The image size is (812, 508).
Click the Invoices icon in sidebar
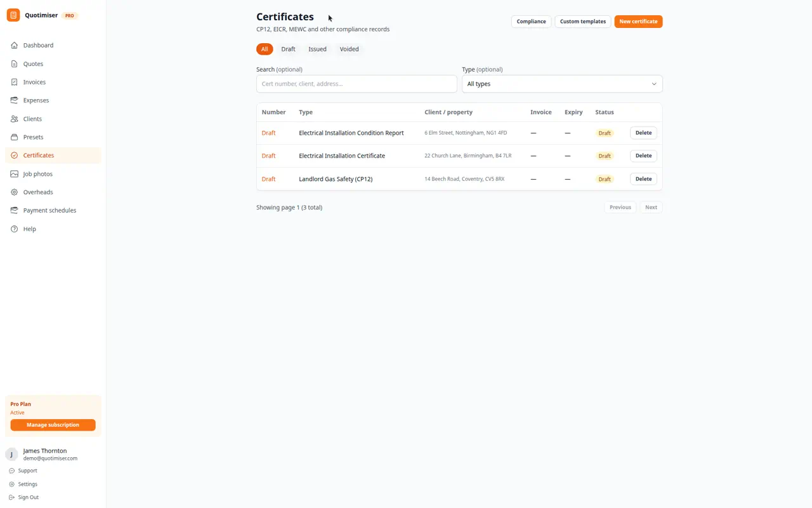click(14, 82)
